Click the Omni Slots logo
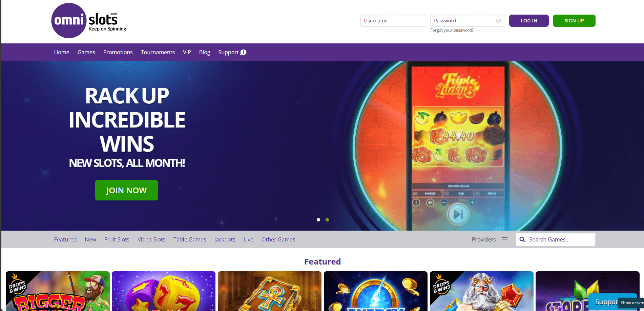644x311 pixels. coord(89,21)
